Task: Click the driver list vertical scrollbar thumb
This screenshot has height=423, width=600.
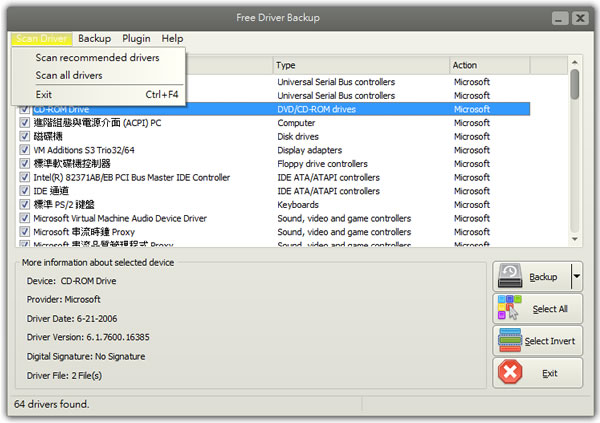Action: [575, 85]
